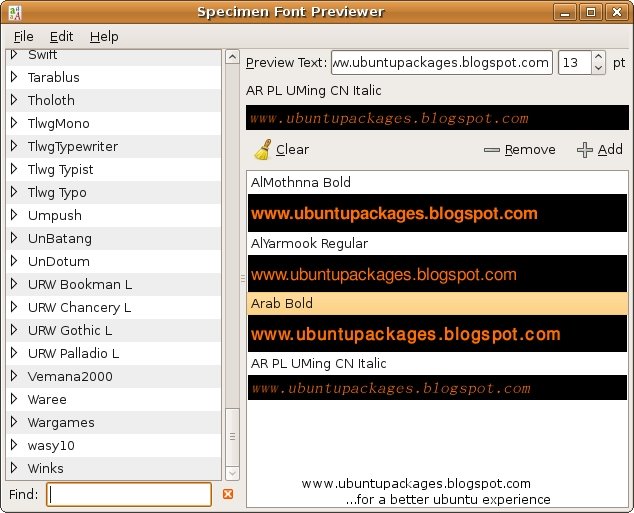Click the font list scrollbar up arrow
This screenshot has width=634, height=513.
pos(232,57)
